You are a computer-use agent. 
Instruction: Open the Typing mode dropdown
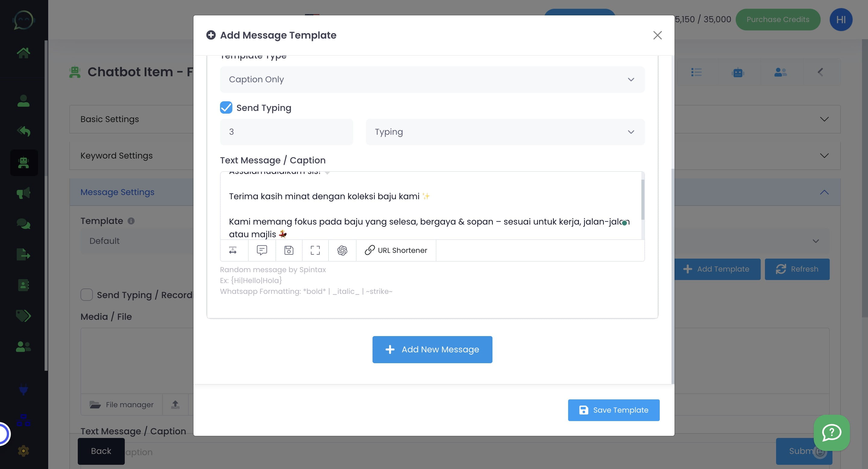point(505,132)
